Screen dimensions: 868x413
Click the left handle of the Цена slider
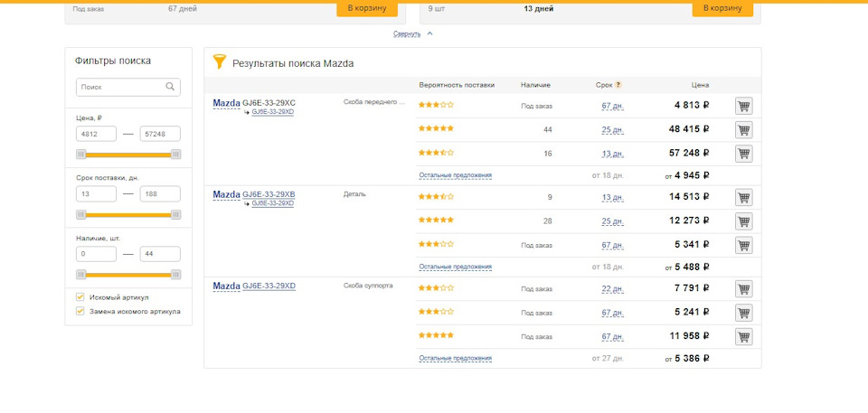point(81,155)
